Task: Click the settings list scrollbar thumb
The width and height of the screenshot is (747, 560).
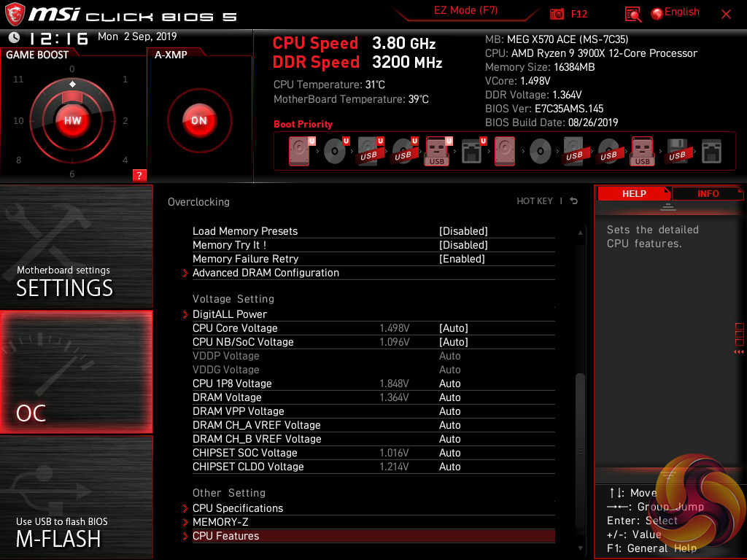Action: point(580,450)
